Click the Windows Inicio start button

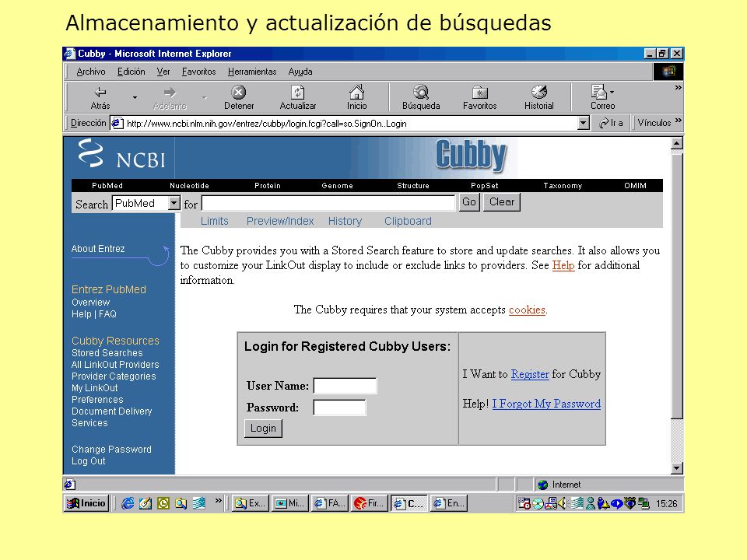86,503
